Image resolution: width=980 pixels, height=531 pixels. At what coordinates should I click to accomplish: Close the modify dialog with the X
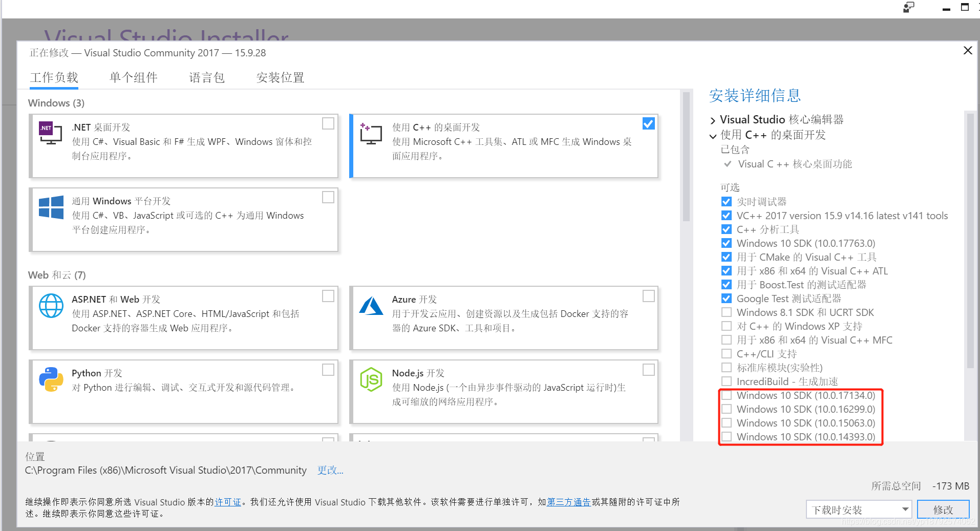tap(967, 50)
